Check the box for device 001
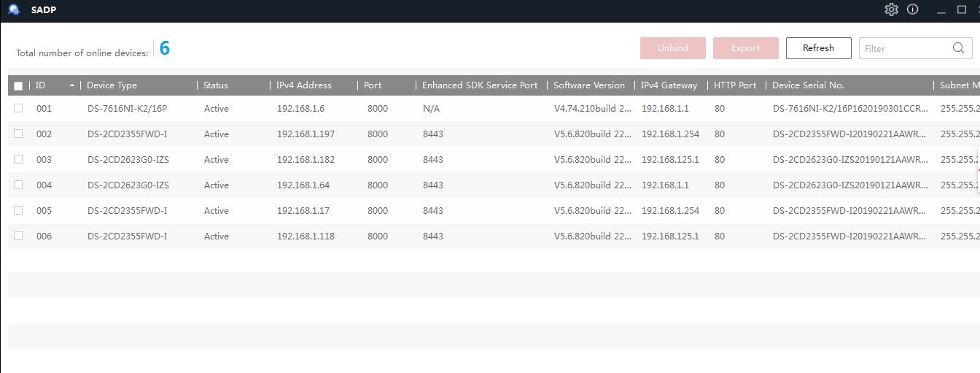 pyautogui.click(x=18, y=108)
